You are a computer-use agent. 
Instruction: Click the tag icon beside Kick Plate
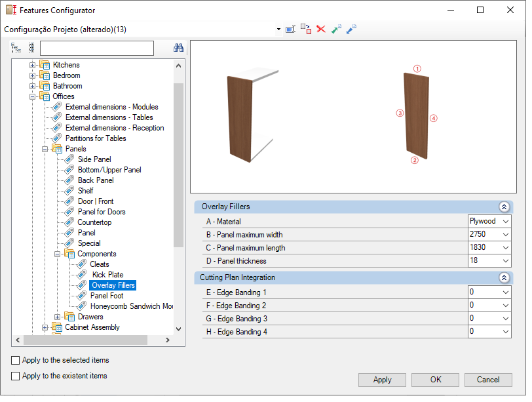[82, 275]
